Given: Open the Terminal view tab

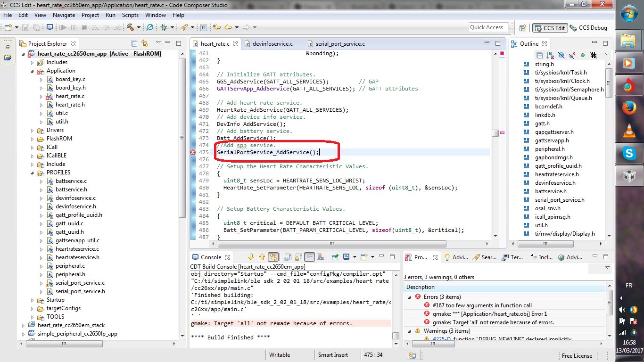Looking at the screenshot, I should tap(512, 257).
